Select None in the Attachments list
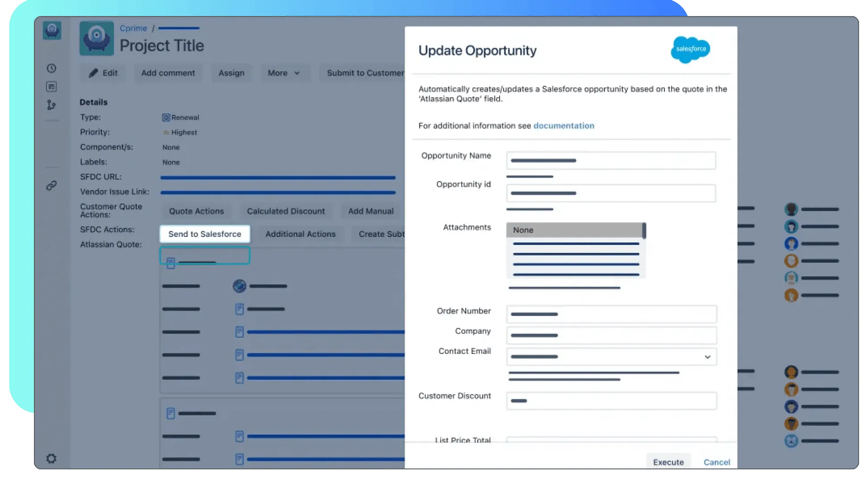Screen dimensions: 868x489 [x=575, y=230]
